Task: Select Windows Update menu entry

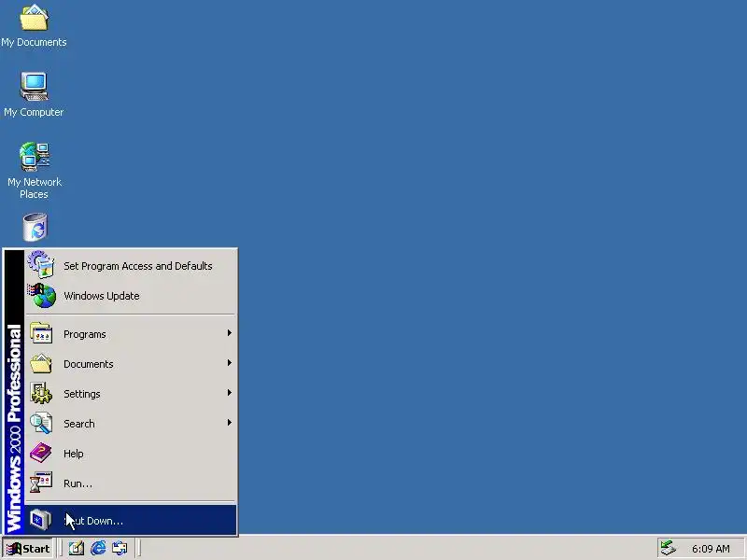Action: [x=131, y=296]
